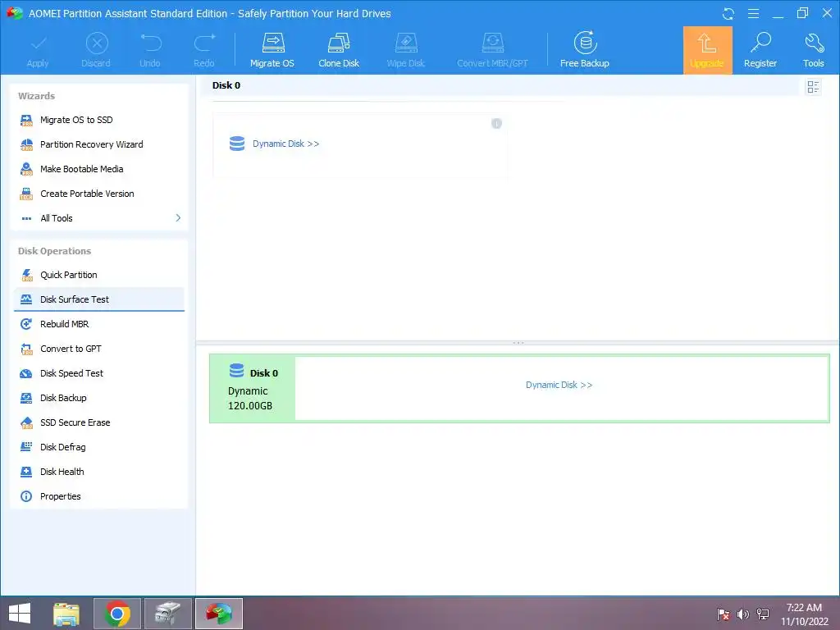Open the Free Backup option
The width and height of the screenshot is (840, 630).
[584, 50]
